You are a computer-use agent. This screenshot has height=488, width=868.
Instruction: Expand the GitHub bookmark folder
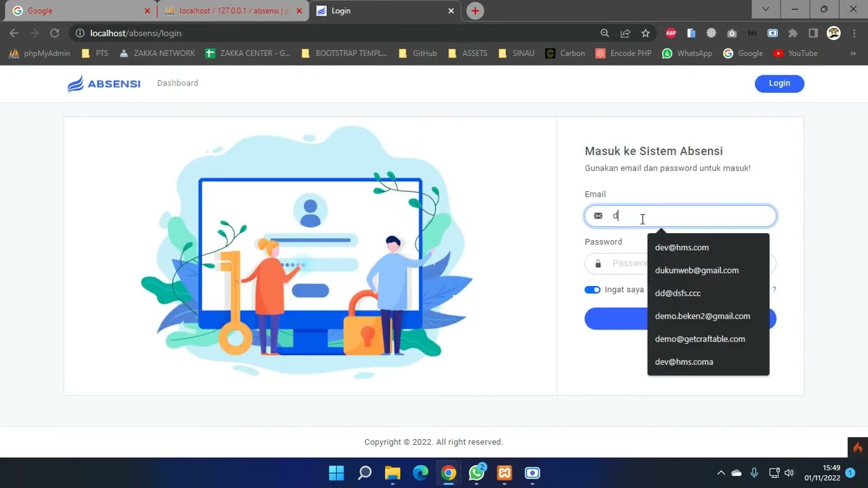coord(418,53)
